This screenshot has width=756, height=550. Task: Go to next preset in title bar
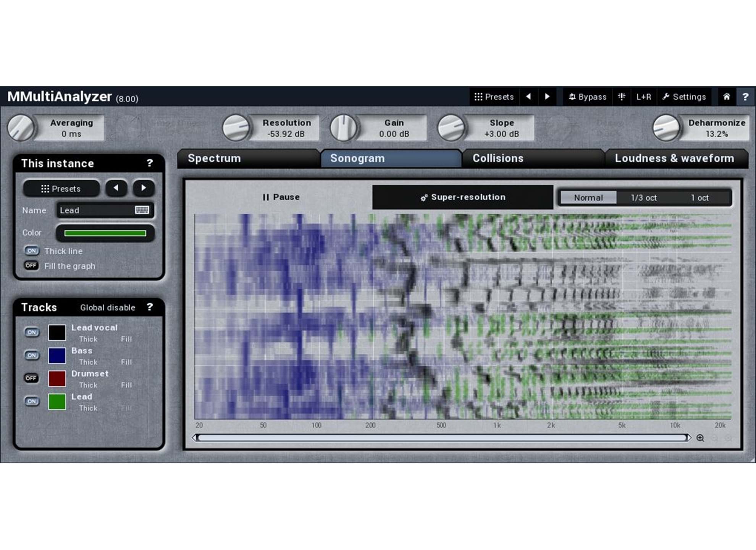pos(547,97)
